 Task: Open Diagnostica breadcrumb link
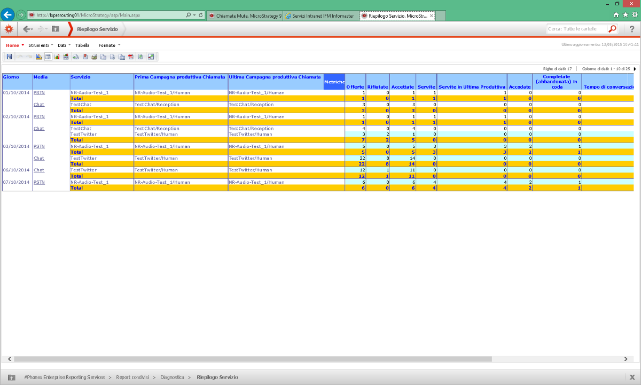(172, 377)
